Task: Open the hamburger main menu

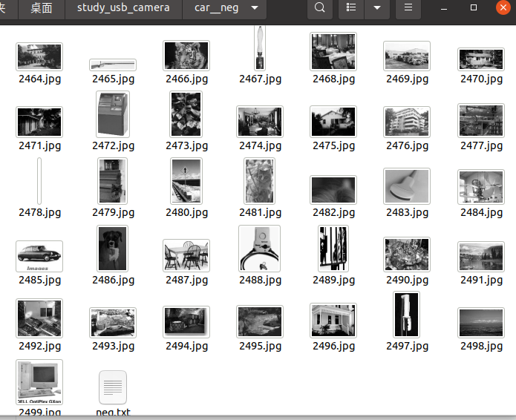Action: coord(408,8)
